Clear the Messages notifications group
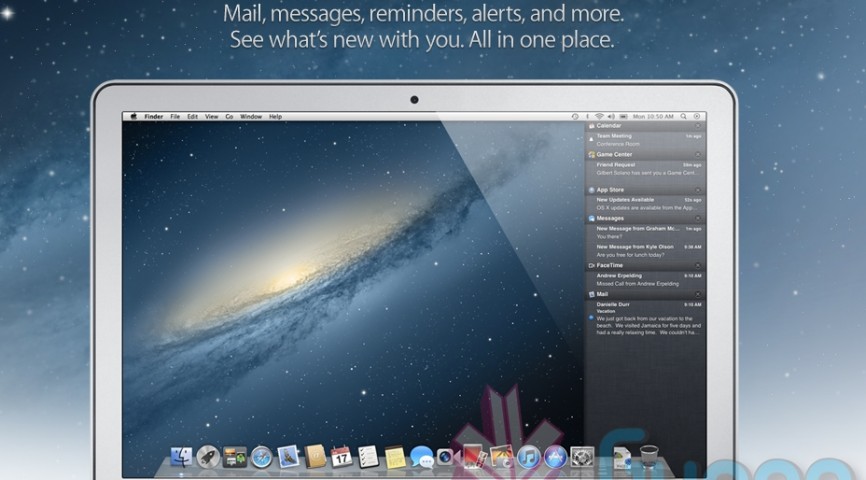The height and width of the screenshot is (480, 866). pos(698,218)
